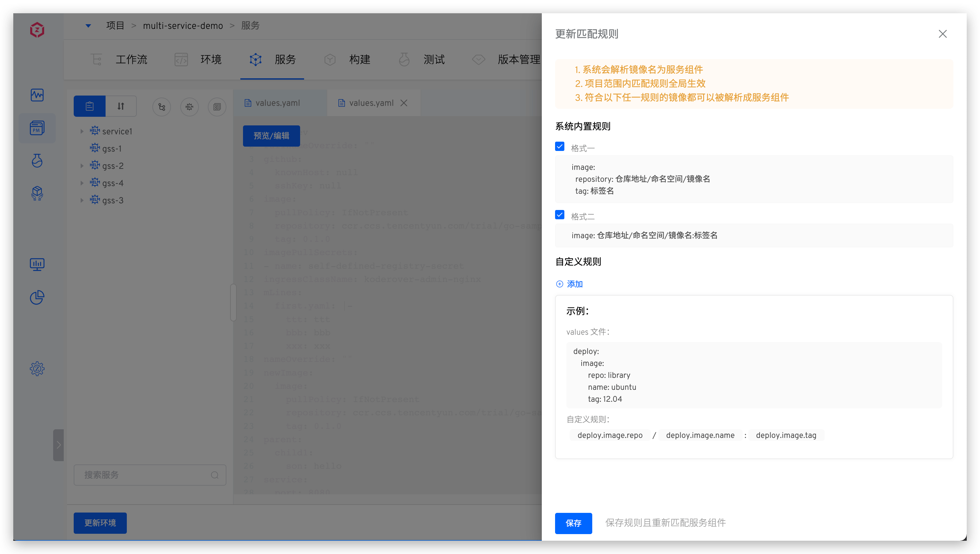Select the service topology circular icon
The height and width of the screenshot is (554, 980).
[161, 107]
